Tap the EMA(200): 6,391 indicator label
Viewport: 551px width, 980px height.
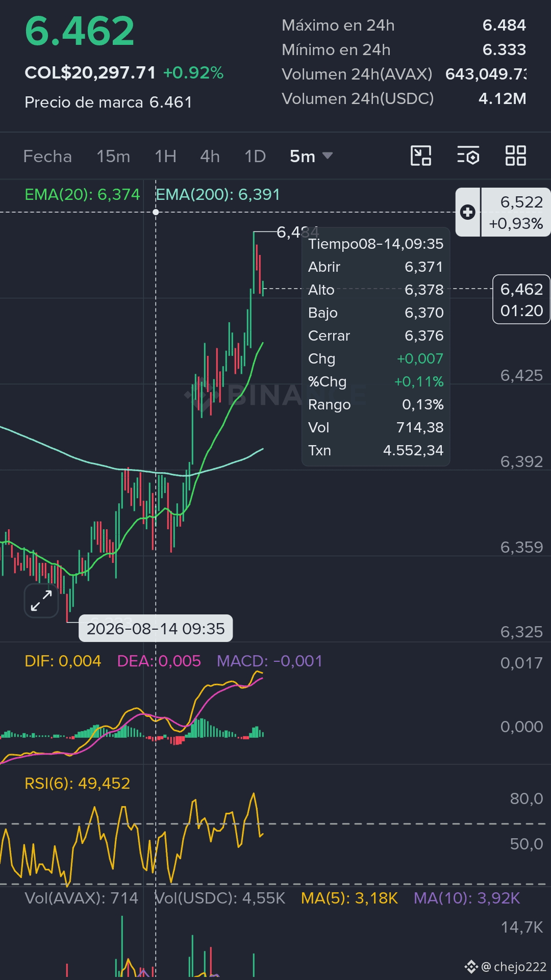point(218,194)
